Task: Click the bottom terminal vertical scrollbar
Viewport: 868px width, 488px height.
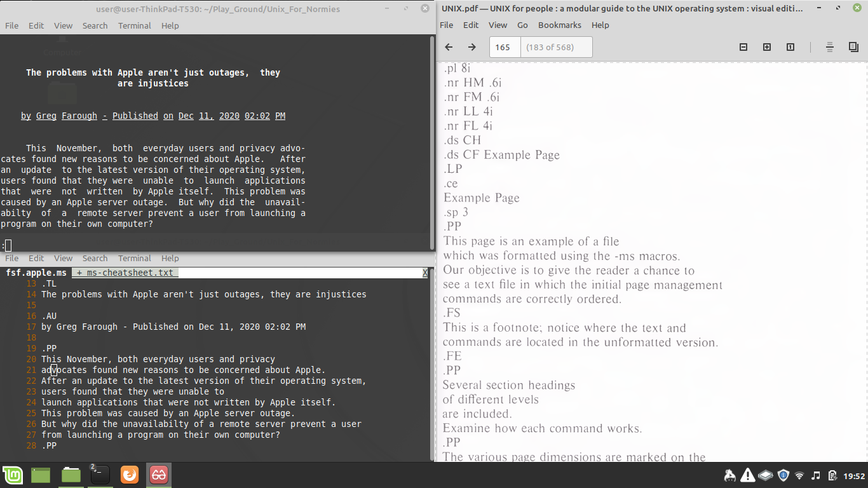Action: pos(432,364)
